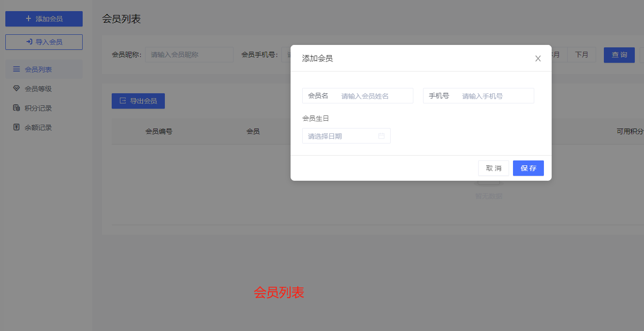The width and height of the screenshot is (644, 331).
Task: Click the 添加会员 button in the sidebar
Action: pos(44,19)
